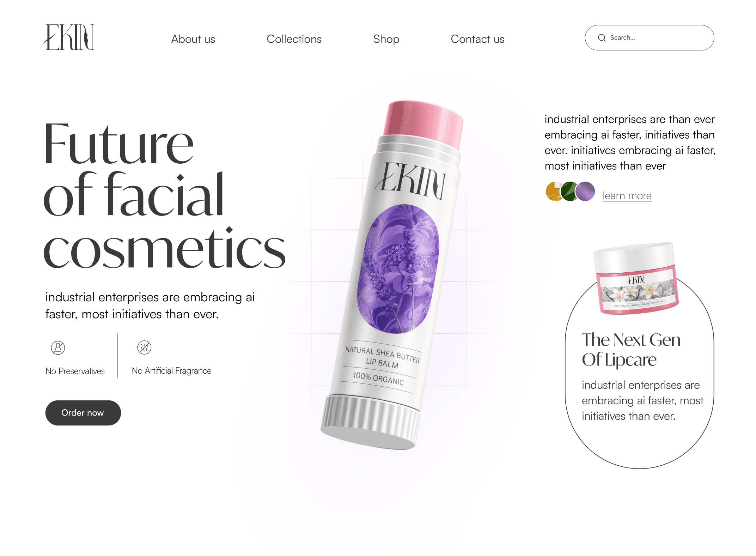This screenshot has height=556, width=756.
Task: Click the No Preservatives flask icon
Action: (x=58, y=347)
